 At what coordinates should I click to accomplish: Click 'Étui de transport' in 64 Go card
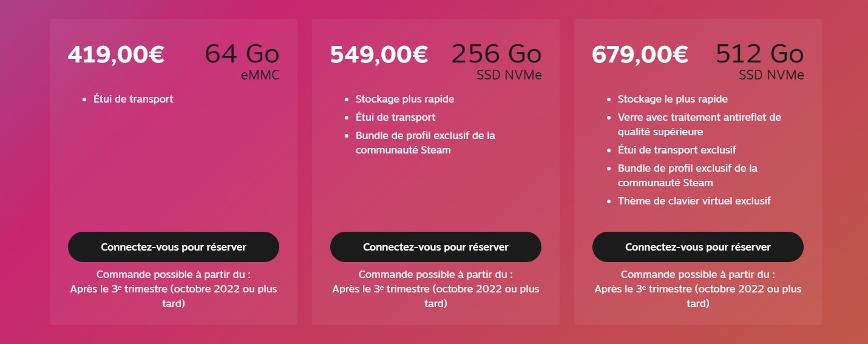(x=133, y=99)
